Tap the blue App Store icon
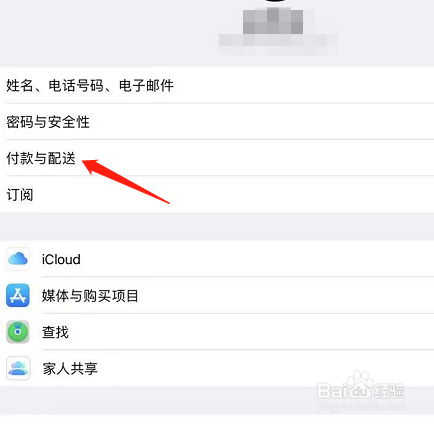Image resolution: width=434 pixels, height=424 pixels. tap(18, 295)
